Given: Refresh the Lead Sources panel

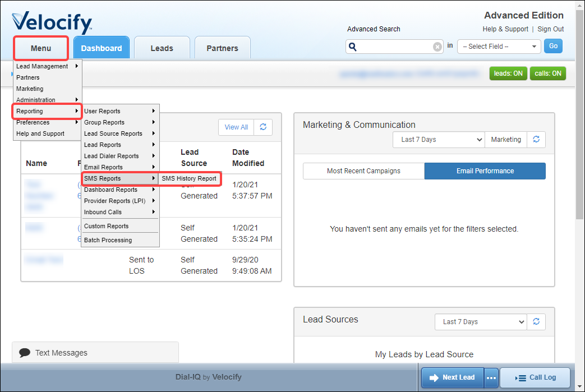Looking at the screenshot, I should click(536, 321).
